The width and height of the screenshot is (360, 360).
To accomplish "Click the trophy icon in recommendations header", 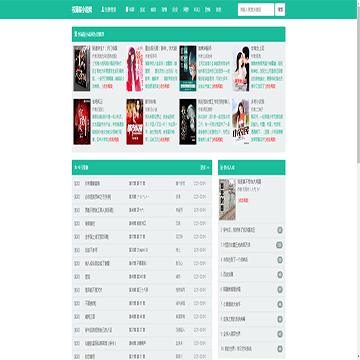I will pos(76,34).
